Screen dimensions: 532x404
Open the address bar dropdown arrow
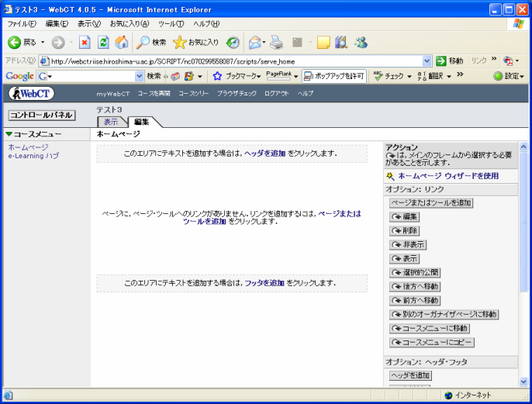[427, 61]
